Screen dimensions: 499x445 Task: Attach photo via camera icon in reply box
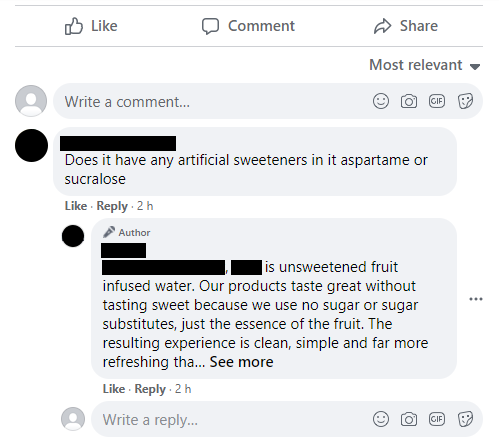tap(409, 419)
